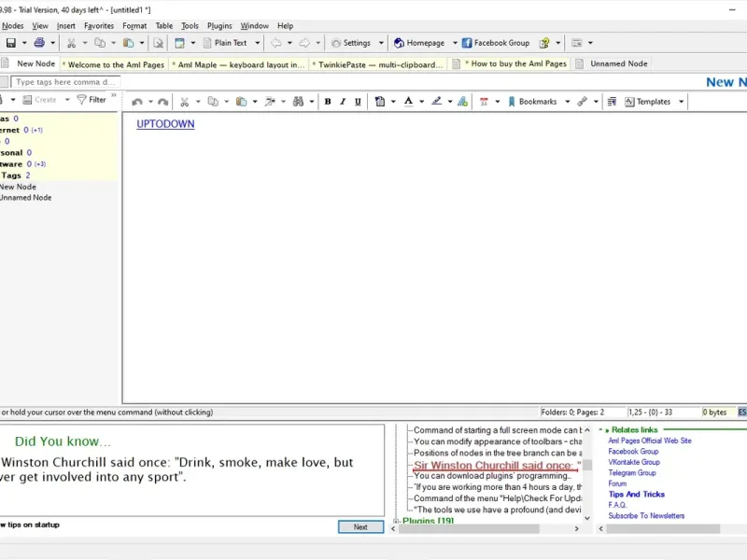Switch to the TwinkiePaste tab
747x560 pixels.
(x=377, y=64)
